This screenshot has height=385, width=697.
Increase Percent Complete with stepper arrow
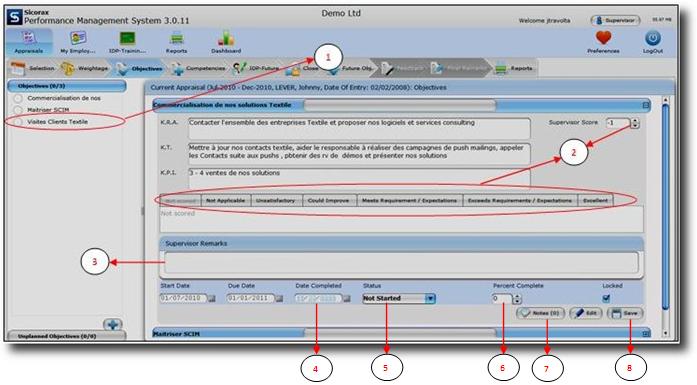pos(517,296)
